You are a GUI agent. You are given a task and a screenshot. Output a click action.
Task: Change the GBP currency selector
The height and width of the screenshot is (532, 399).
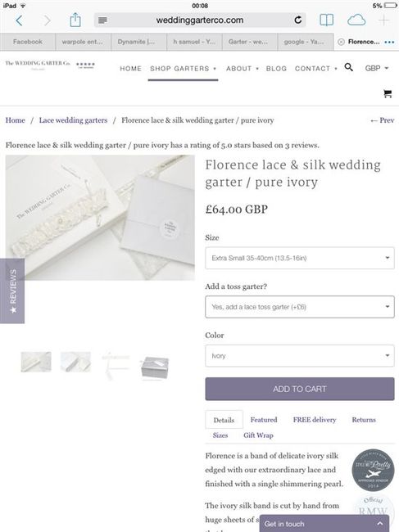pyautogui.click(x=376, y=68)
